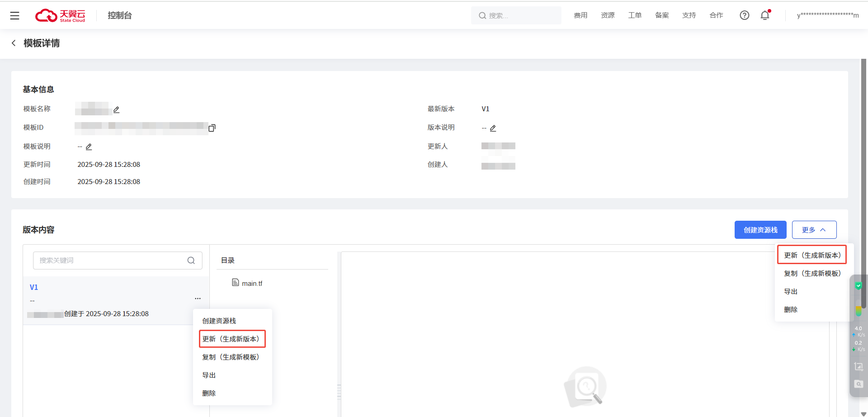Open the help question mark icon
Screen dimensions: 868x417
click(x=744, y=15)
